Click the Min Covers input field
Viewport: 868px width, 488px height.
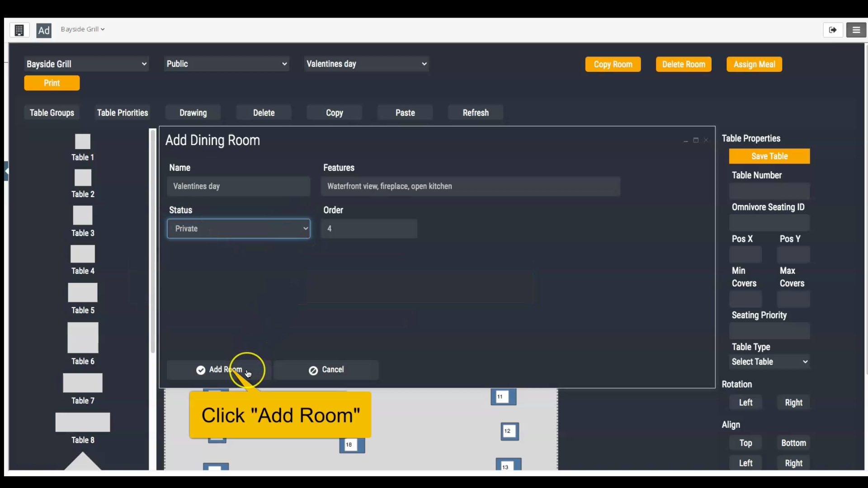(745, 299)
